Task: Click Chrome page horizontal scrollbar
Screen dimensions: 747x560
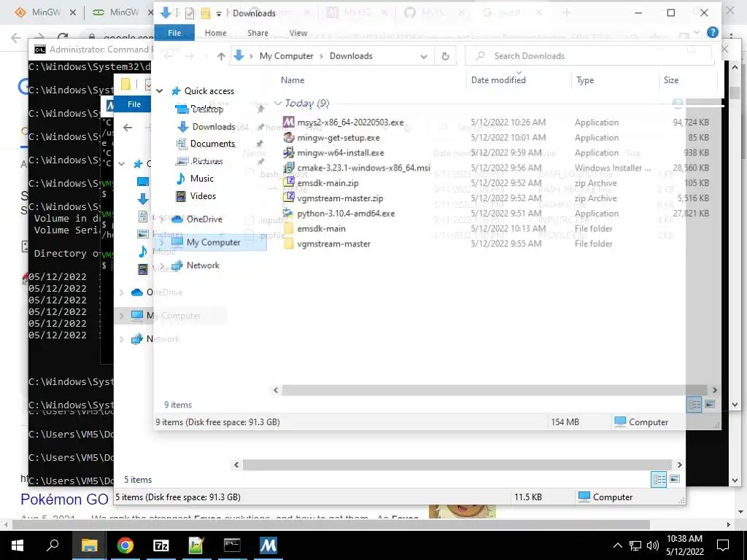Action: (x=331, y=524)
